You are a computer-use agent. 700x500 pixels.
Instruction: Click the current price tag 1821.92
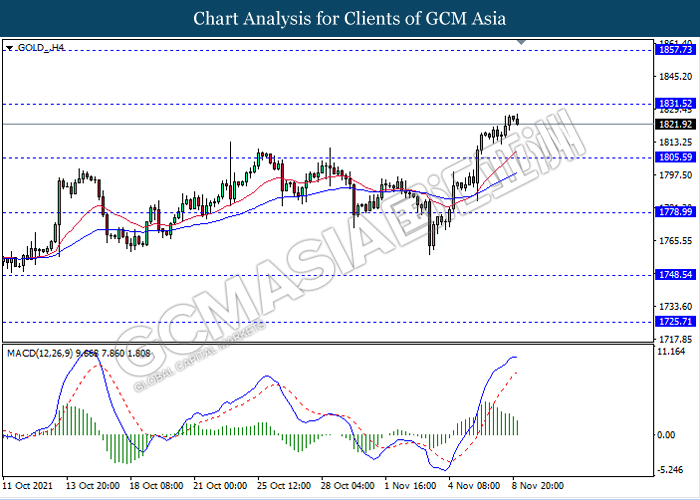674,124
